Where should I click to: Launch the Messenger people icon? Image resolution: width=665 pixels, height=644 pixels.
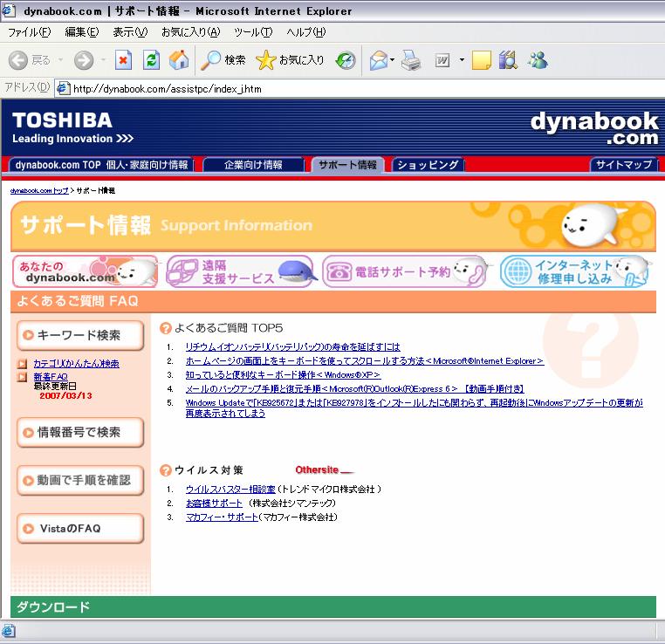(x=538, y=60)
